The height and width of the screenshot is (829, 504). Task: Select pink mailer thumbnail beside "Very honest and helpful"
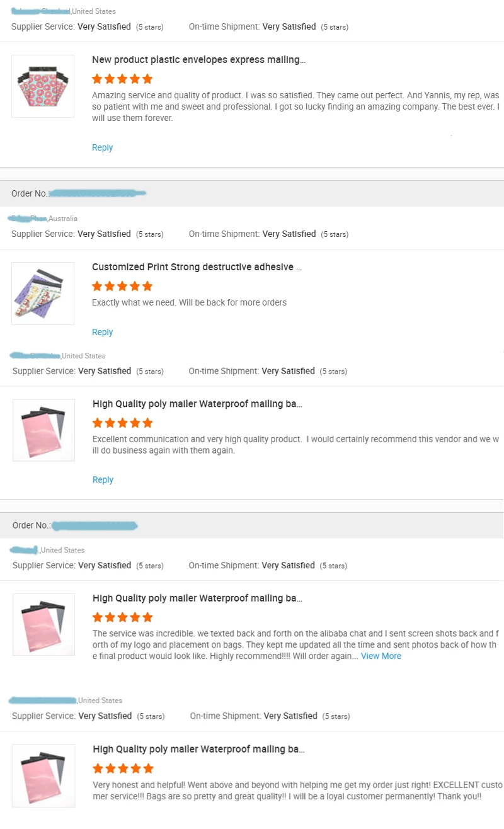[x=43, y=775]
